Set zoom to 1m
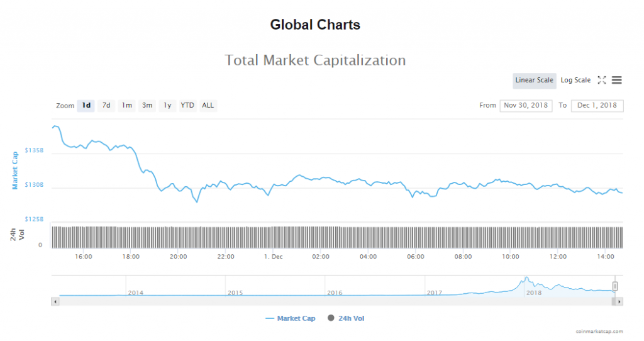644x341 pixels. pyautogui.click(x=126, y=105)
